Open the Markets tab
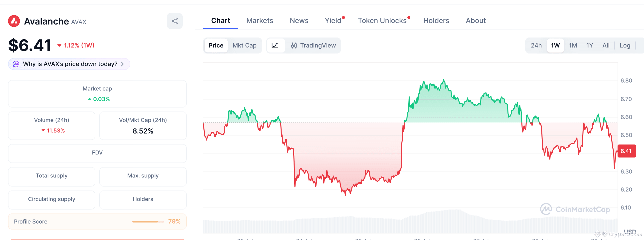Image resolution: width=644 pixels, height=240 pixels. [x=260, y=20]
